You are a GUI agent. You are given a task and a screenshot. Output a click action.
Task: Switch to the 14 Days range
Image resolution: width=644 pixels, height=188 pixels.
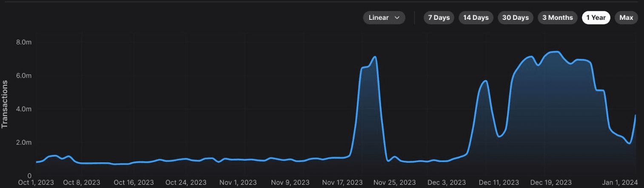[x=476, y=18]
